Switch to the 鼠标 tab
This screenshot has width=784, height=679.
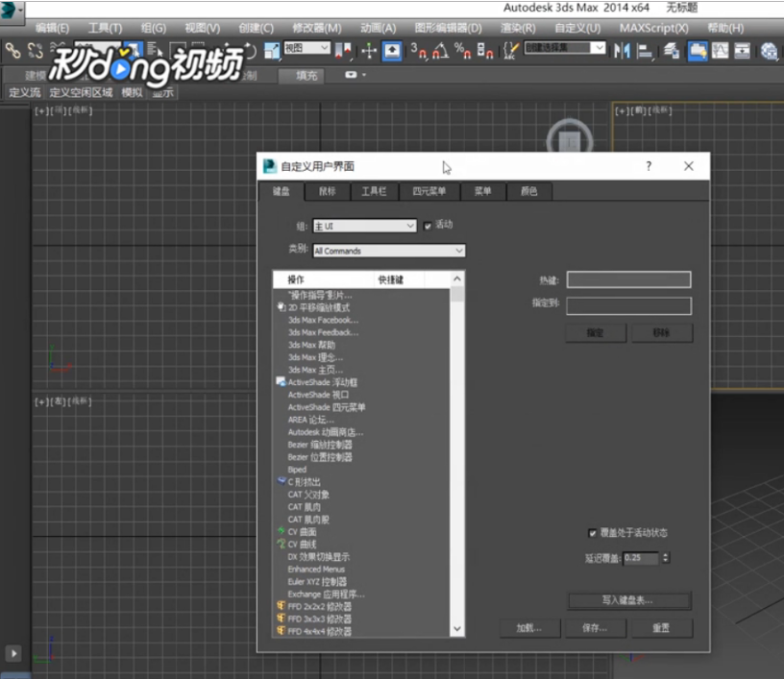click(328, 191)
